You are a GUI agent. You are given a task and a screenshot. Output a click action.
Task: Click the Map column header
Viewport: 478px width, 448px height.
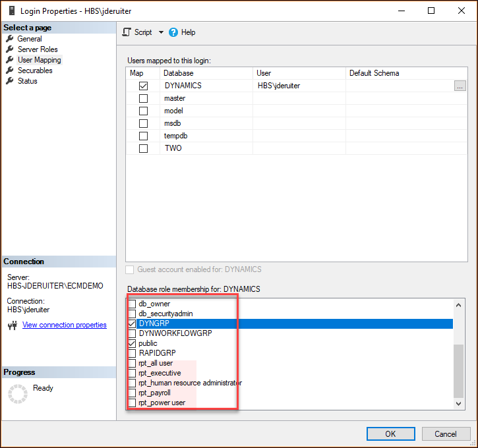(143, 73)
